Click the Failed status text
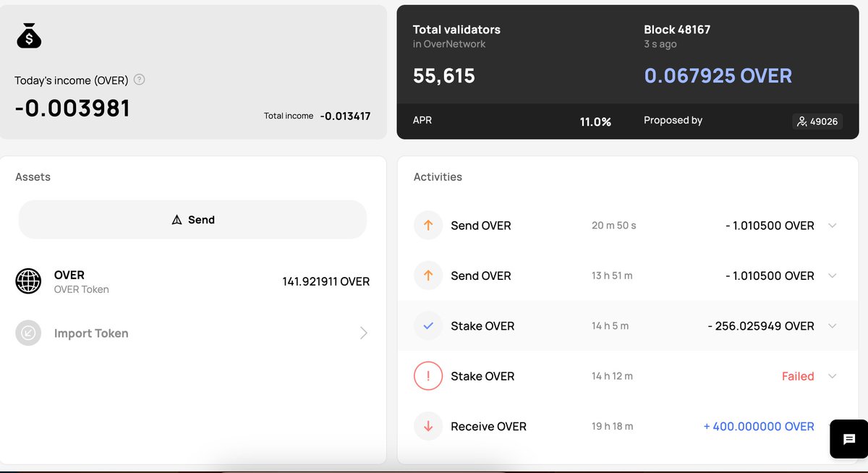 click(798, 376)
